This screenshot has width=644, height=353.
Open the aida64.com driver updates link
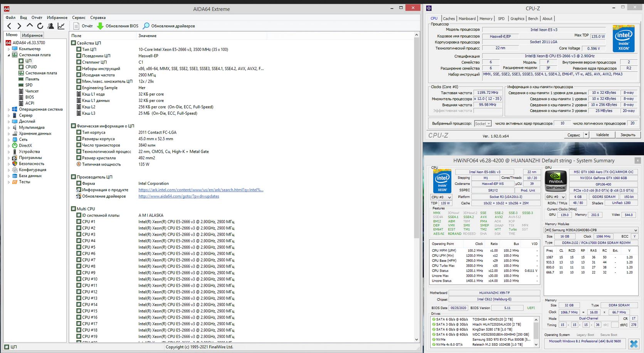[x=179, y=196]
